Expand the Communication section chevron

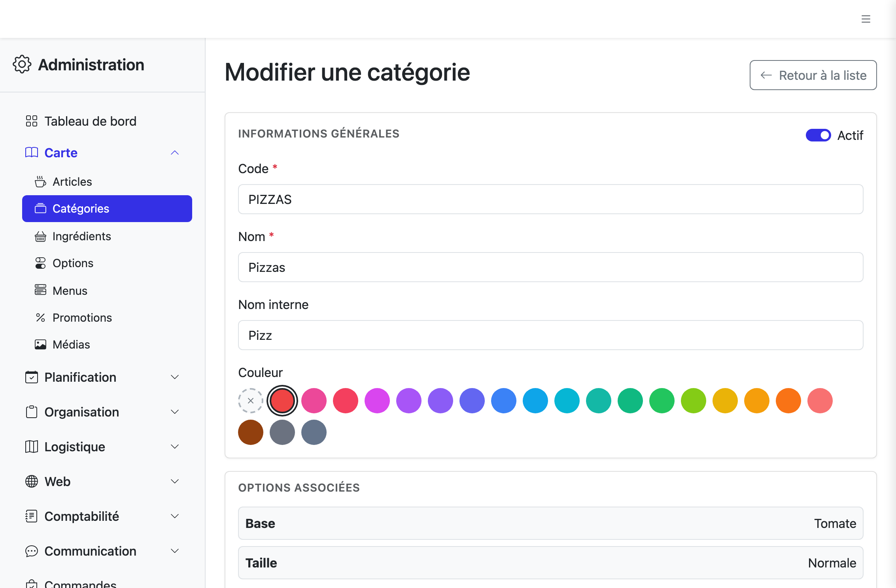click(175, 551)
